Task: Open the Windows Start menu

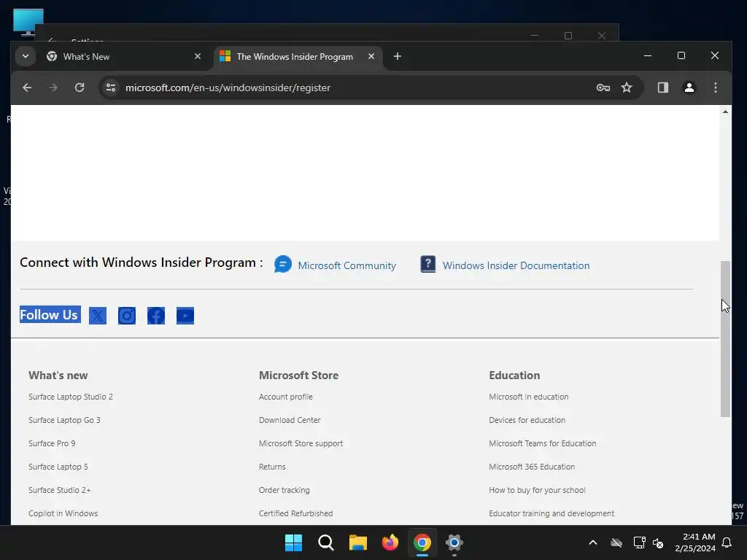Action: (x=293, y=542)
